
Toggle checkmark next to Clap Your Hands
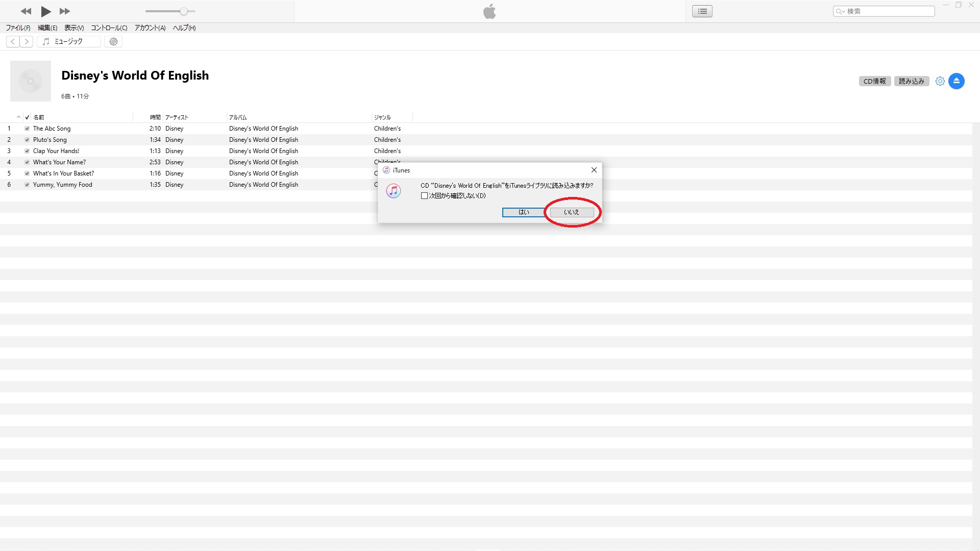pyautogui.click(x=28, y=151)
